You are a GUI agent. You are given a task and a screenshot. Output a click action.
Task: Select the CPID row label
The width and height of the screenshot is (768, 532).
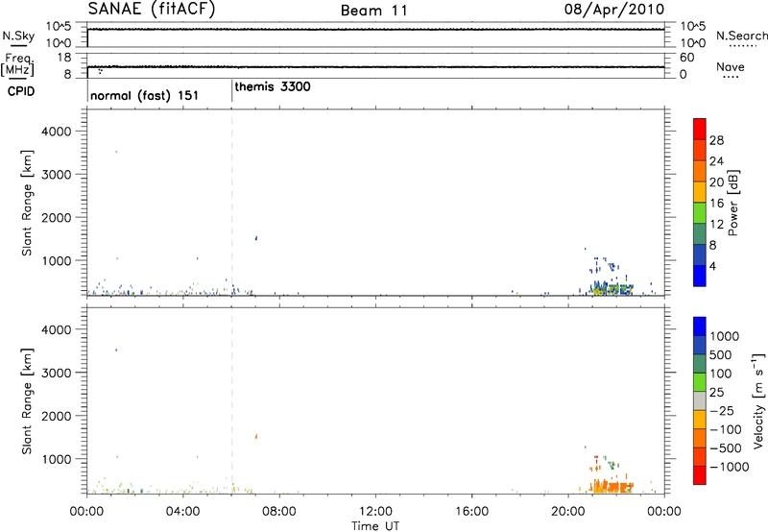21,91
